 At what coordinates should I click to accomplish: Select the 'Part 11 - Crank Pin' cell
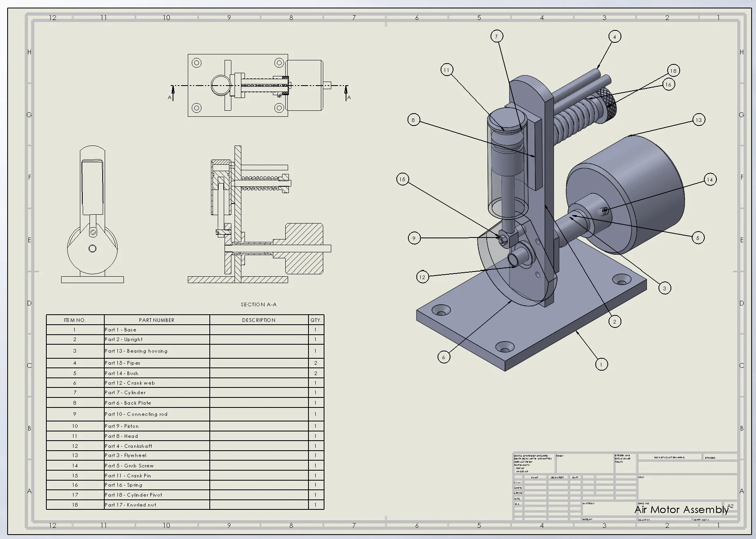click(x=157, y=475)
